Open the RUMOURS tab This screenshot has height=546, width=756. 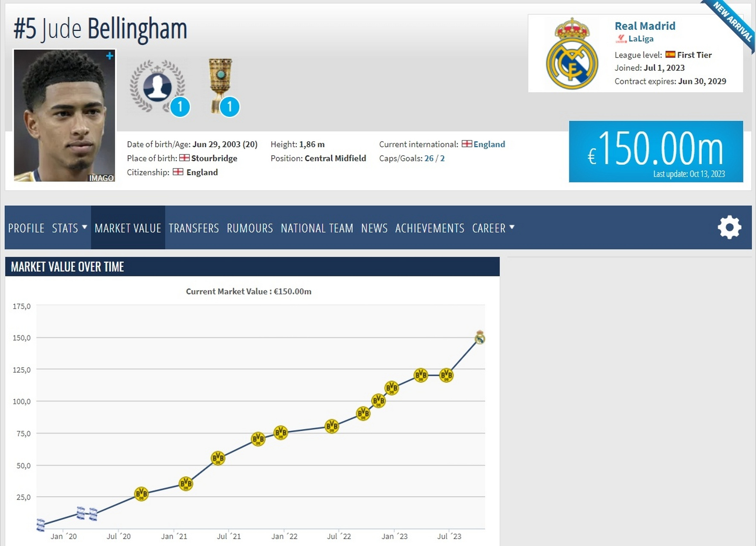[249, 228]
